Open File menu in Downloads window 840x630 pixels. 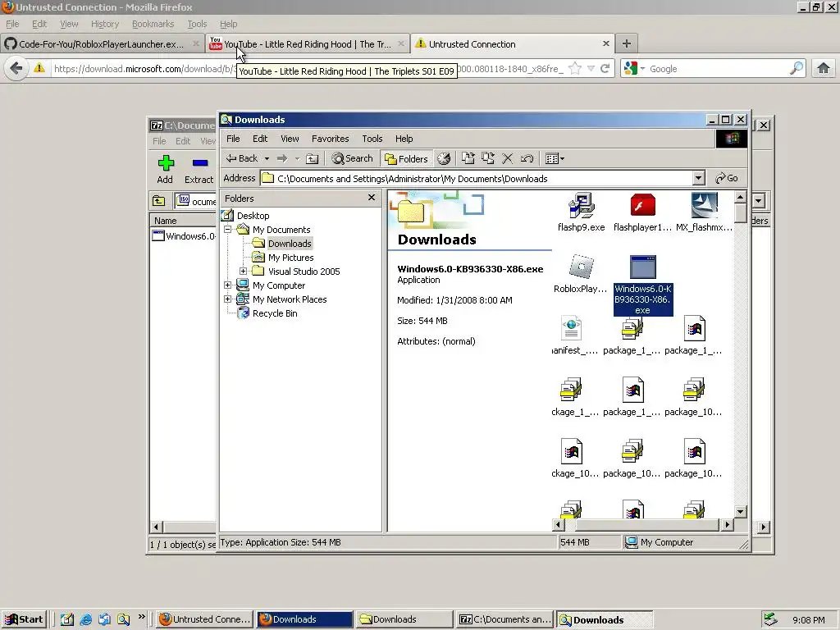(x=233, y=139)
